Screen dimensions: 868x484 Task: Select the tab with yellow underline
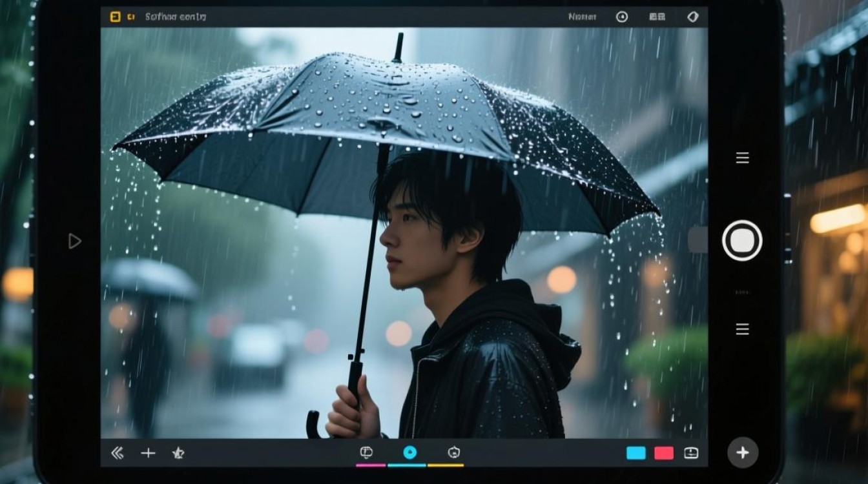tap(454, 454)
